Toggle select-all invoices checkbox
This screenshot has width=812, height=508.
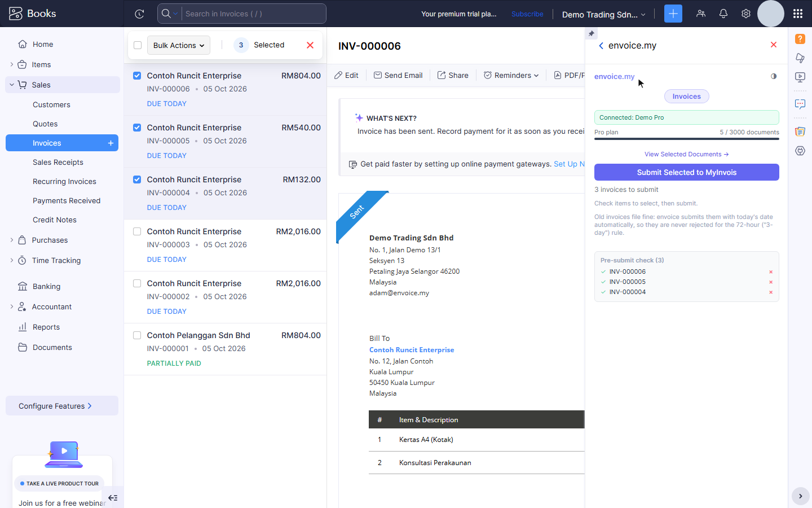pos(138,45)
